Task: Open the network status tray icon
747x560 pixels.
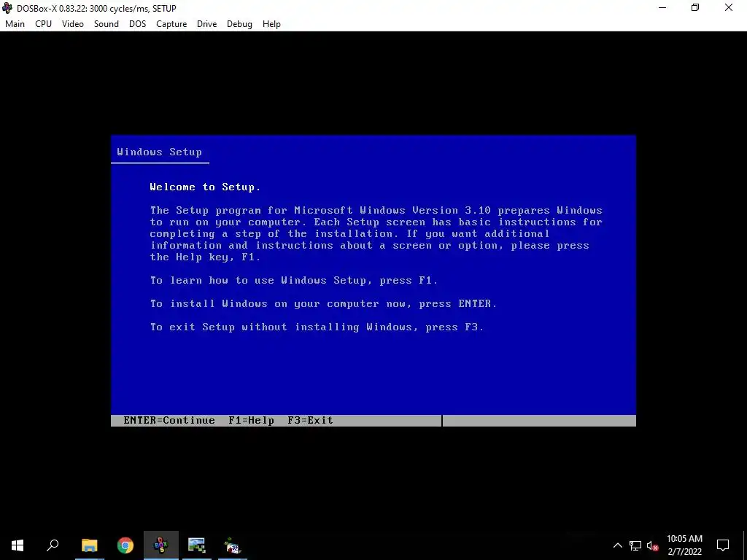Action: pos(635,545)
